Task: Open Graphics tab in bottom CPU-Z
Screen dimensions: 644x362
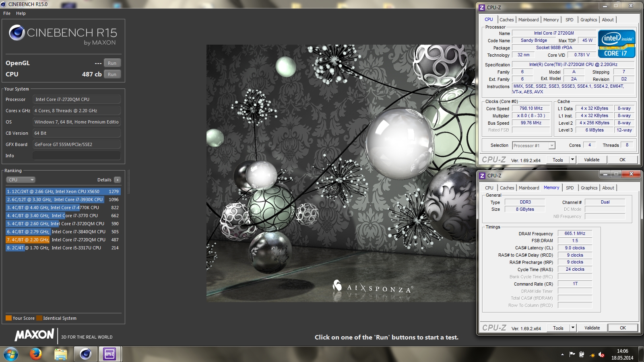Action: coord(589,188)
